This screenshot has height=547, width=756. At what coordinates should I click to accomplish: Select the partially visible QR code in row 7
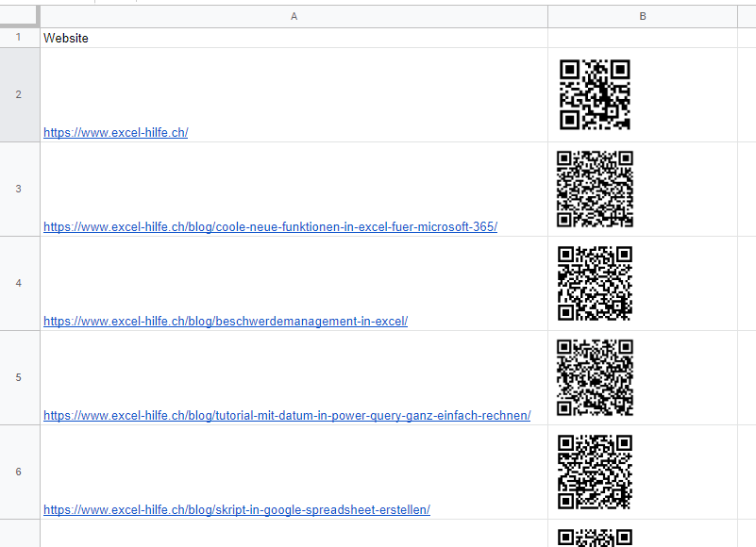coord(595,538)
